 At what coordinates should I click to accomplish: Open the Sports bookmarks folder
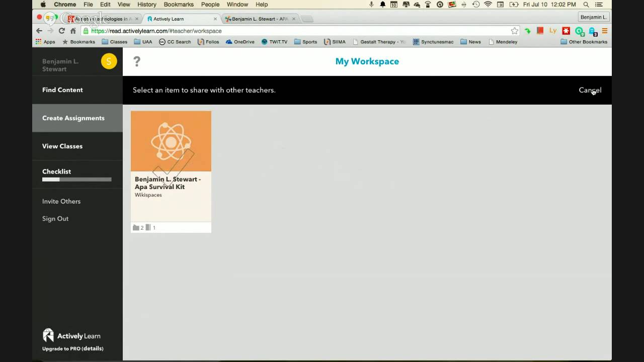305,42
